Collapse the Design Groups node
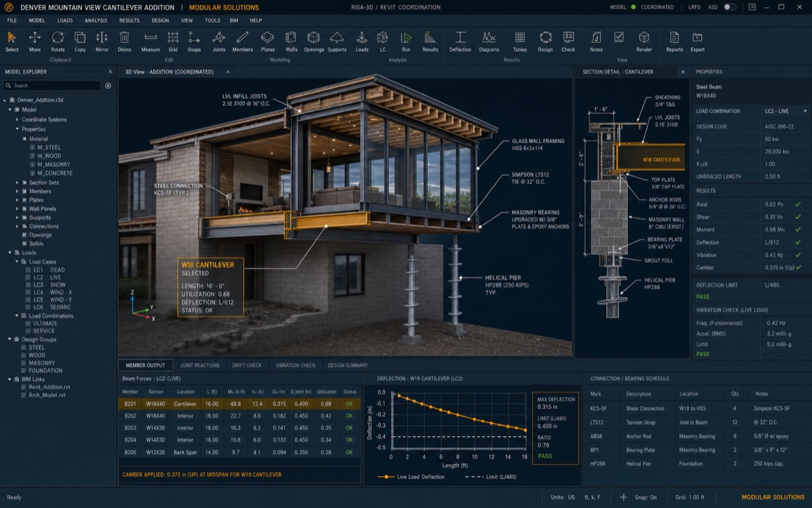This screenshot has height=508, width=812. pos(10,340)
